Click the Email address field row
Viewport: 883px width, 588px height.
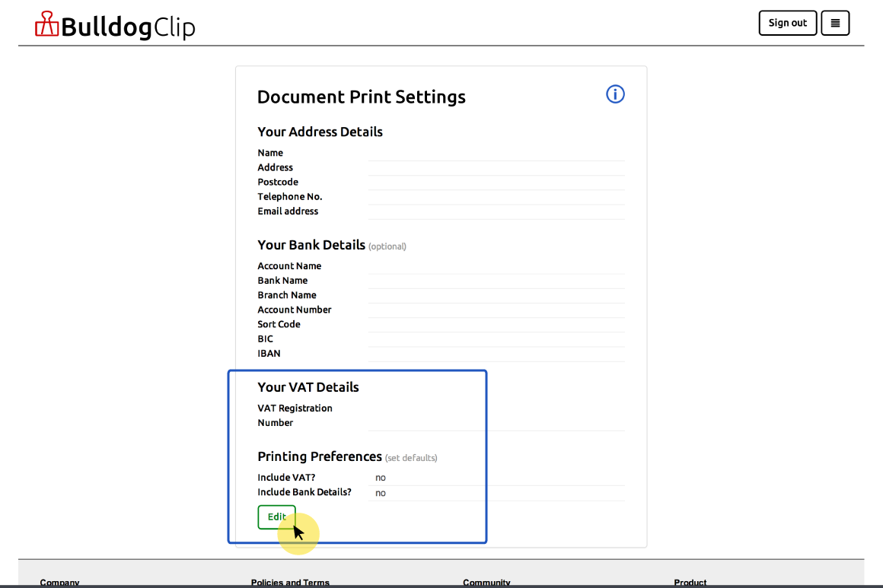(x=440, y=211)
